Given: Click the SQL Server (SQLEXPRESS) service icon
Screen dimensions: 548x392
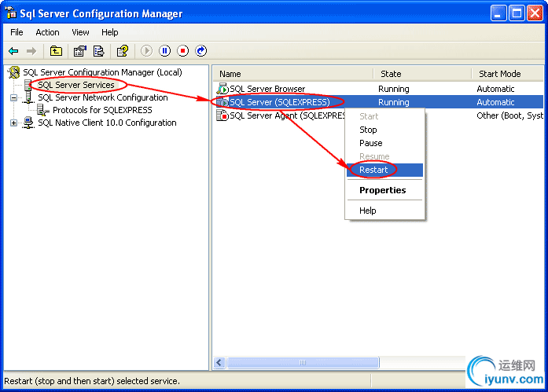Looking at the screenshot, I should [x=223, y=102].
